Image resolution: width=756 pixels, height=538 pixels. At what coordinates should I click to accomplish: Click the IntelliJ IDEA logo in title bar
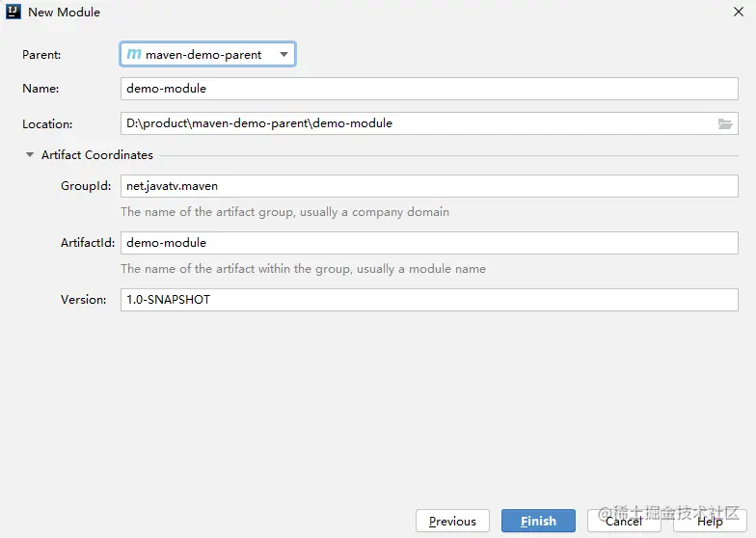click(x=13, y=12)
